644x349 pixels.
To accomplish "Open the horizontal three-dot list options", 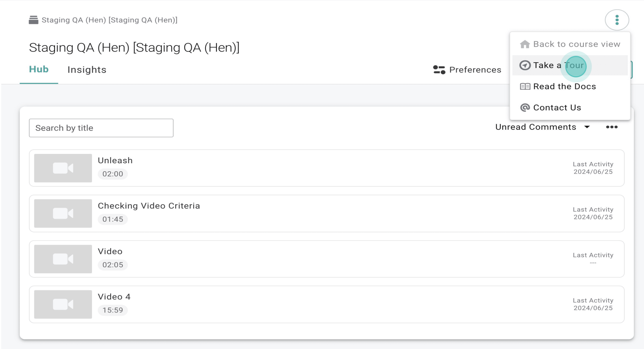I will [x=612, y=127].
